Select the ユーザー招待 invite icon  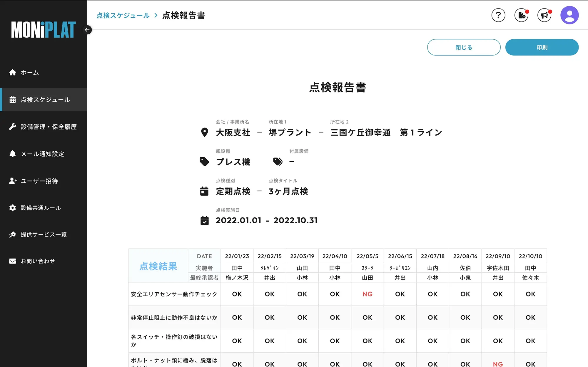pos(13,181)
